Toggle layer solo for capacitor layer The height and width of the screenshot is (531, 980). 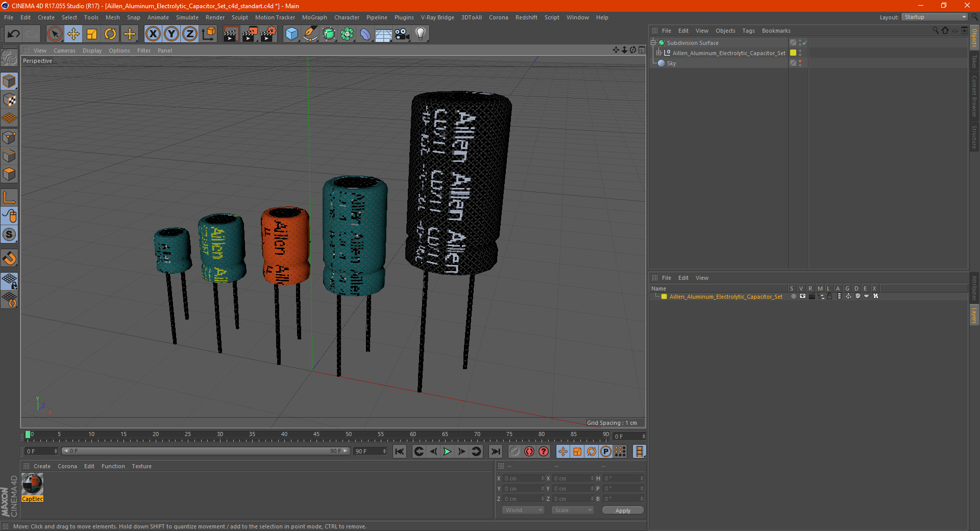(x=794, y=297)
